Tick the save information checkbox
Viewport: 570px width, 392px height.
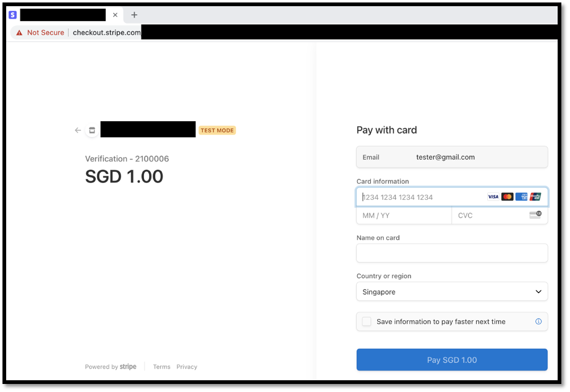(x=367, y=322)
